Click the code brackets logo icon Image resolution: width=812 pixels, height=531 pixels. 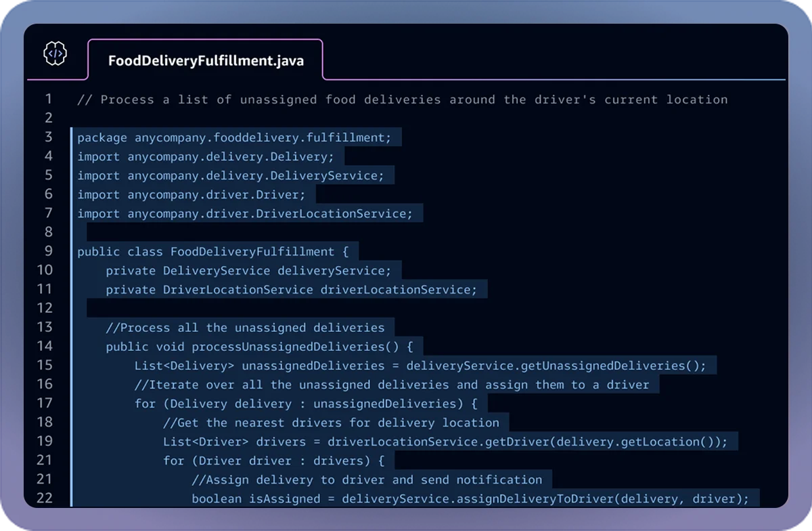click(x=55, y=54)
